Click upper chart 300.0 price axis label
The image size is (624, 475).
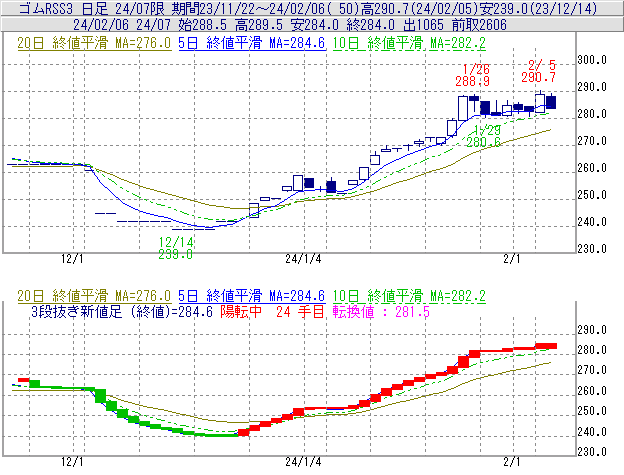point(592,60)
